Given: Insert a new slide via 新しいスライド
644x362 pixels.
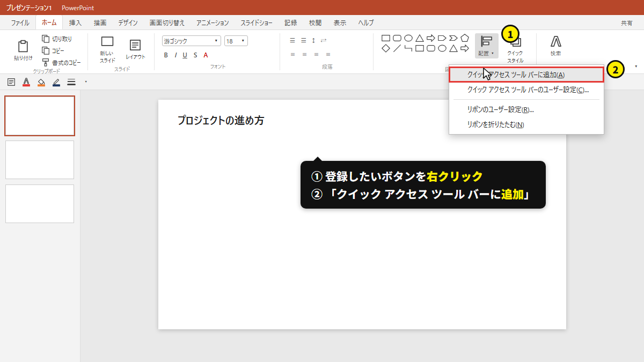Looking at the screenshot, I should (x=107, y=50).
